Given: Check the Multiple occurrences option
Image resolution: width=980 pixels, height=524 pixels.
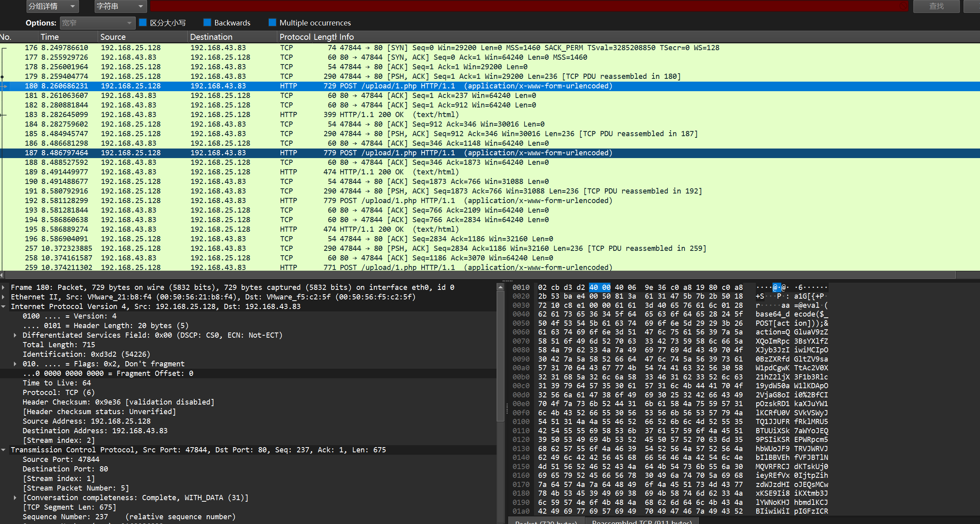Looking at the screenshot, I should tap(272, 23).
